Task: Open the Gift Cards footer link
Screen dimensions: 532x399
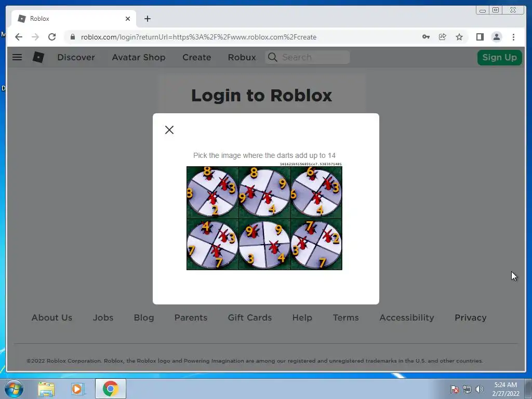Action: pyautogui.click(x=250, y=317)
